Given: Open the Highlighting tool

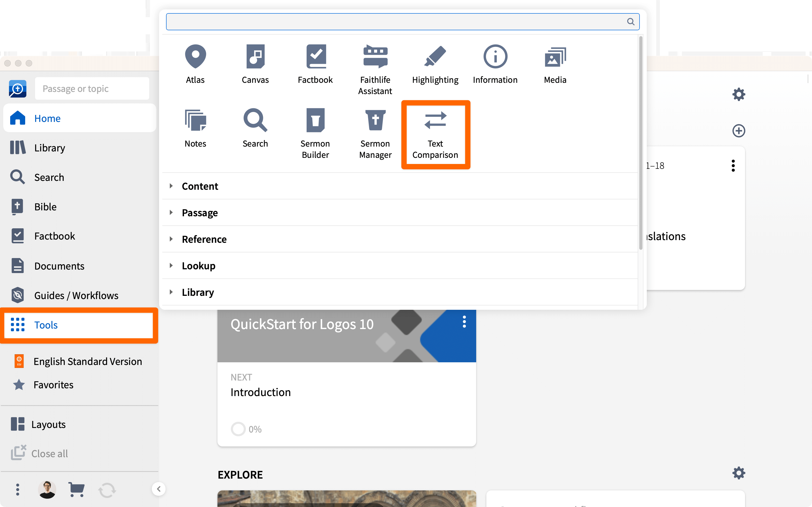Looking at the screenshot, I should (x=435, y=64).
